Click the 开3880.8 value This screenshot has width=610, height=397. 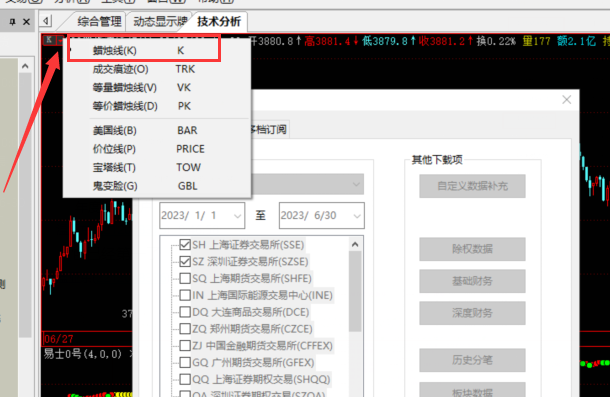270,41
